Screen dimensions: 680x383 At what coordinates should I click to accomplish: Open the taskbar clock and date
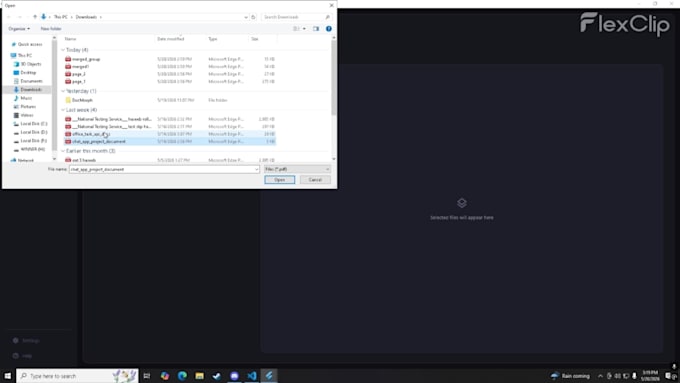pos(650,376)
